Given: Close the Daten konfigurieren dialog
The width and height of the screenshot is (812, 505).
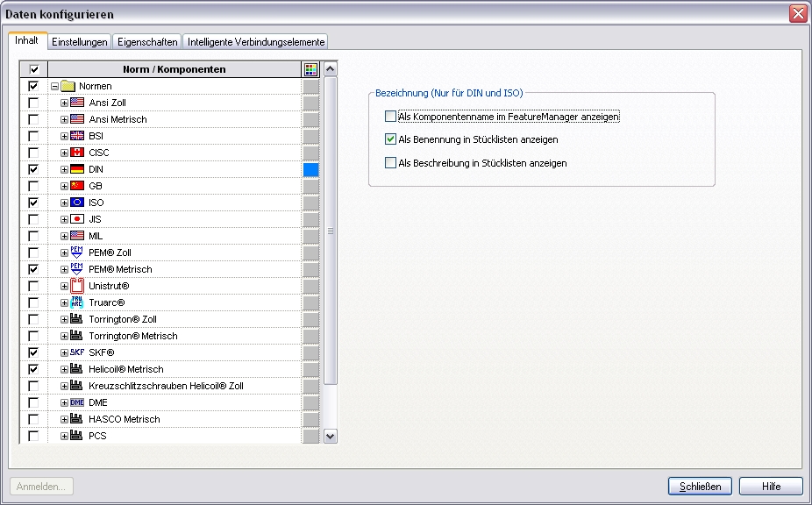Looking at the screenshot, I should click(798, 13).
